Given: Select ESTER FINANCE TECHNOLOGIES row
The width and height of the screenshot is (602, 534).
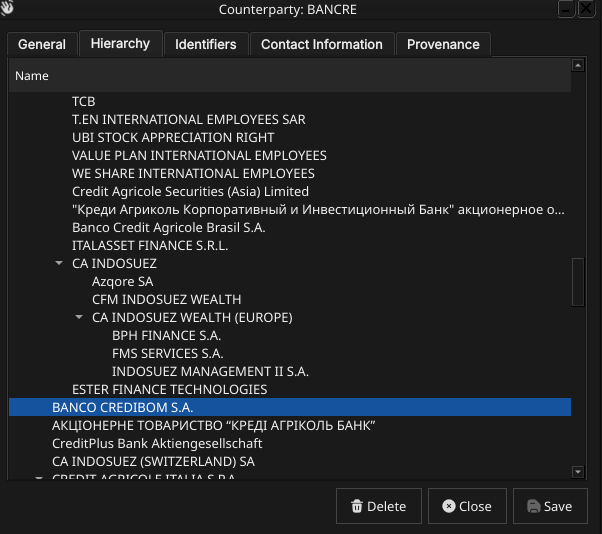Looking at the screenshot, I should pyautogui.click(x=290, y=389).
